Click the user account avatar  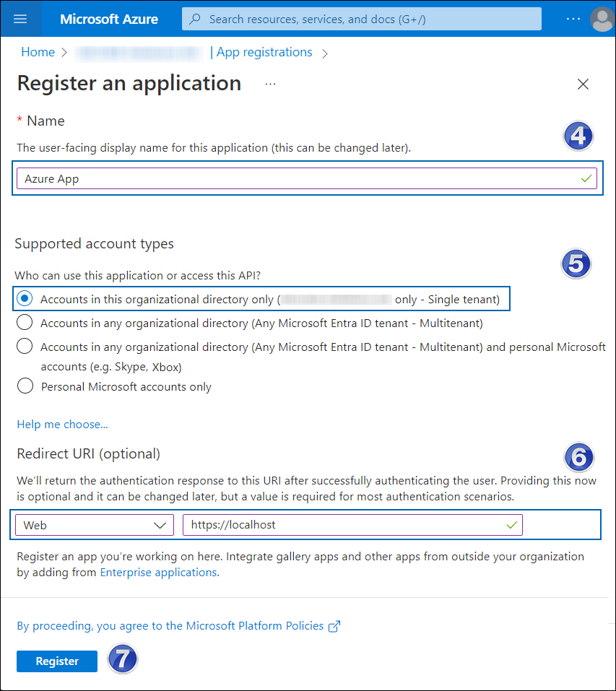click(x=602, y=19)
